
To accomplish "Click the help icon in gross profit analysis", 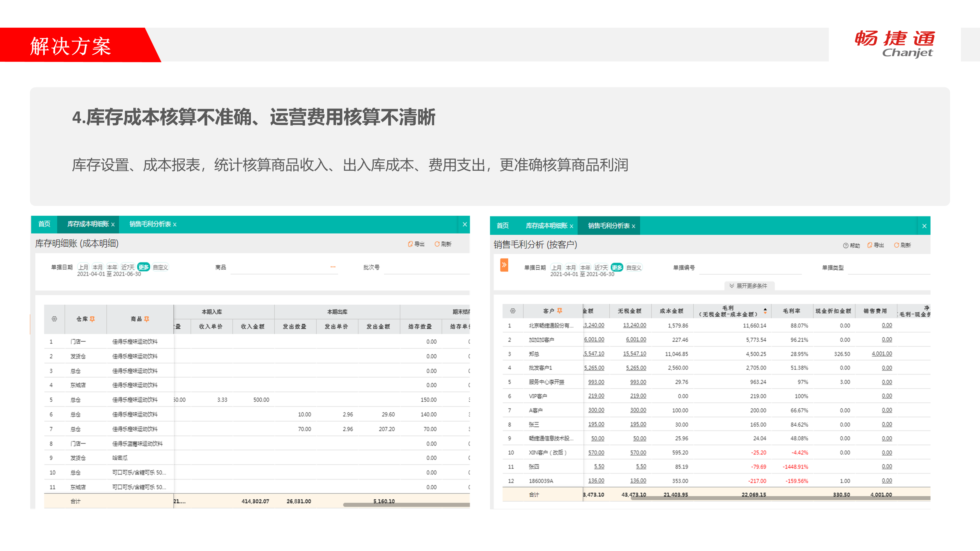I will click(x=845, y=246).
